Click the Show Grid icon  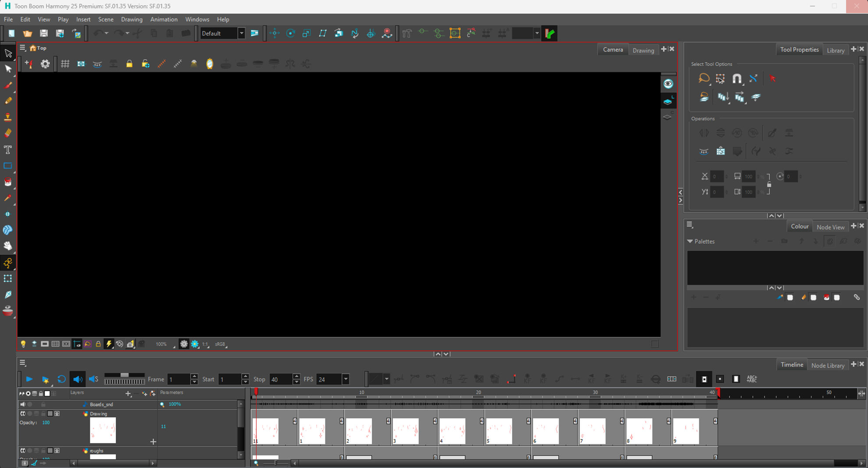(x=65, y=64)
